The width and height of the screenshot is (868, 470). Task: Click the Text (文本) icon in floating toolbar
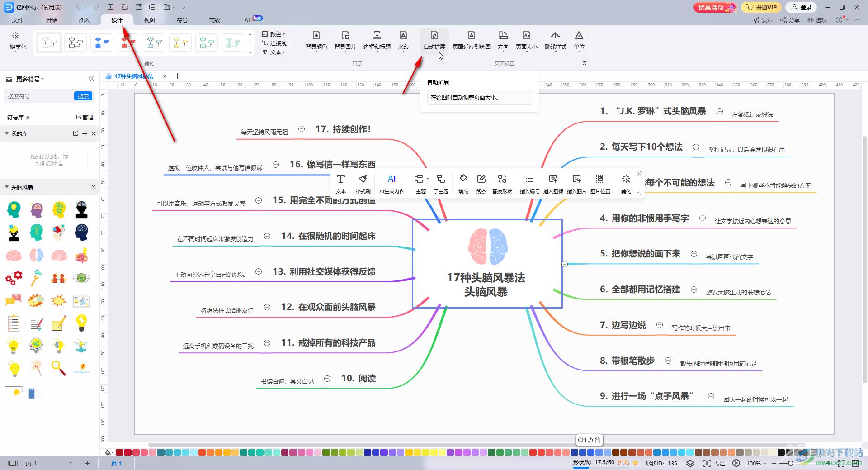coord(341,184)
